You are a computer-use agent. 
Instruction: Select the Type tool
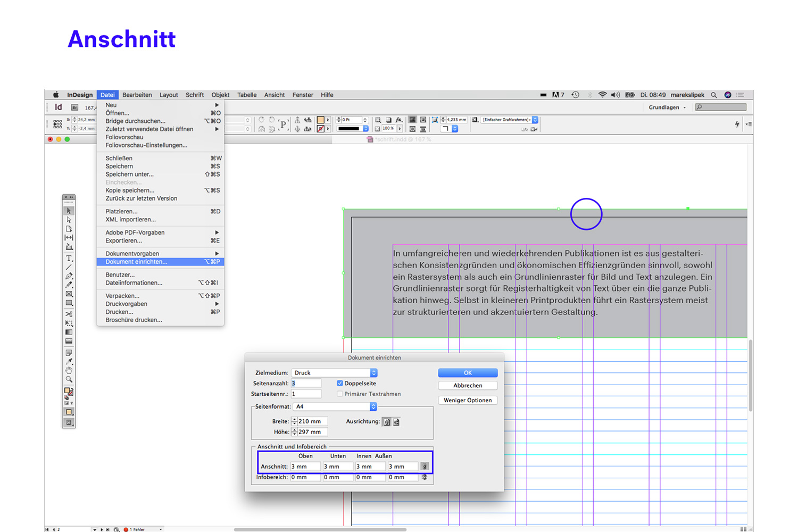click(69, 258)
